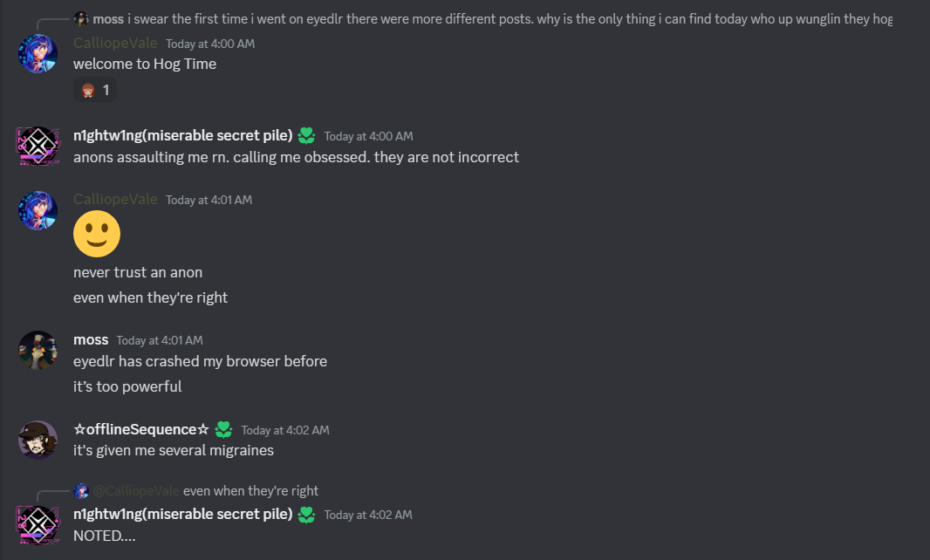Image resolution: width=930 pixels, height=560 pixels.
Task: Open the CalliopeVale username at 4:00 AM
Action: (x=115, y=43)
